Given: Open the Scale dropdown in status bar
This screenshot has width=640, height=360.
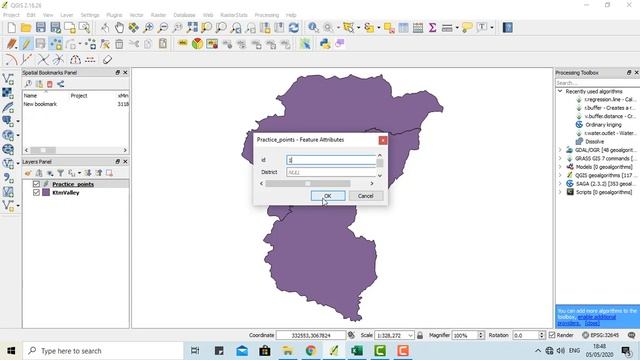Looking at the screenshot, I should 410,336.
